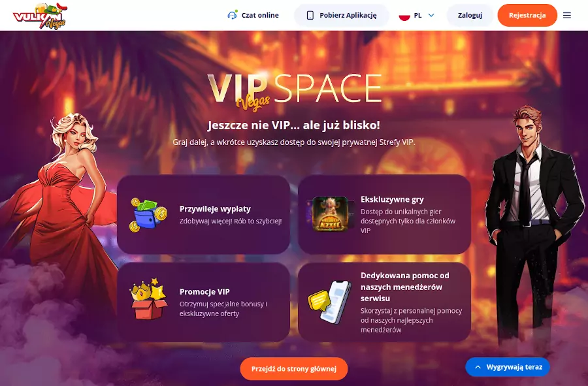Expand the Wygrywają teraz panel
The height and width of the screenshot is (386, 588).
[508, 367]
